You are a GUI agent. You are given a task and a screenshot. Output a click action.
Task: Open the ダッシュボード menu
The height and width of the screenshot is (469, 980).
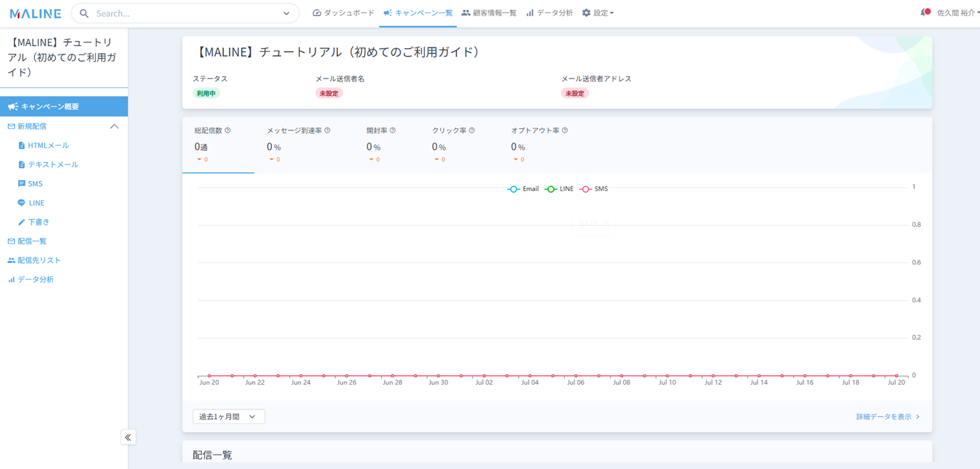click(x=343, y=13)
